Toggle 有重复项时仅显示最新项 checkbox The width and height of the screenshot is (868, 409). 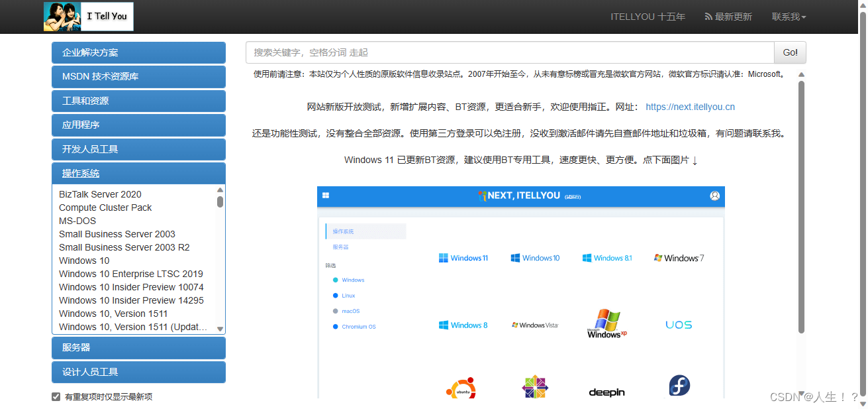coord(56,396)
